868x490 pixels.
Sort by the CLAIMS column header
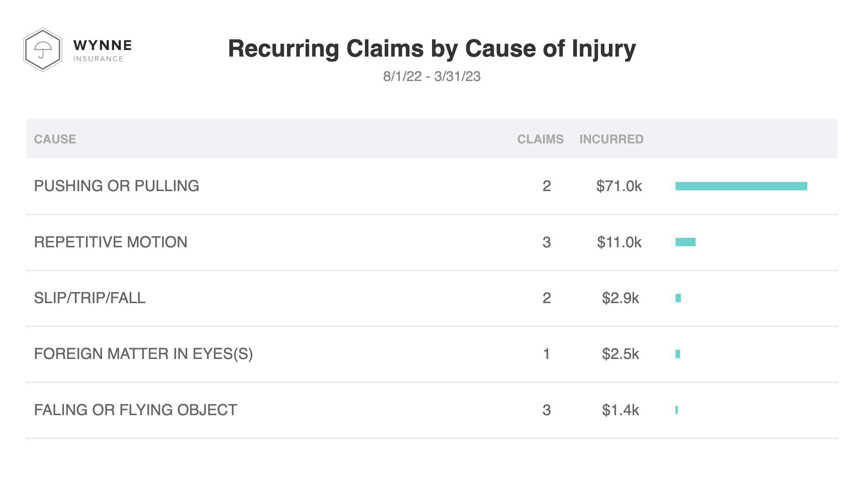[540, 139]
